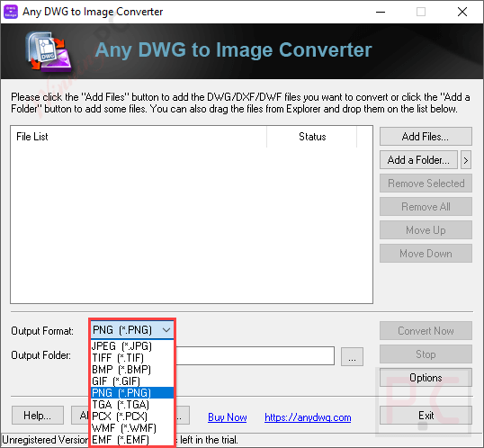Click the Add a Folder... button
Viewport: 484px width, 448px height.
coord(418,159)
